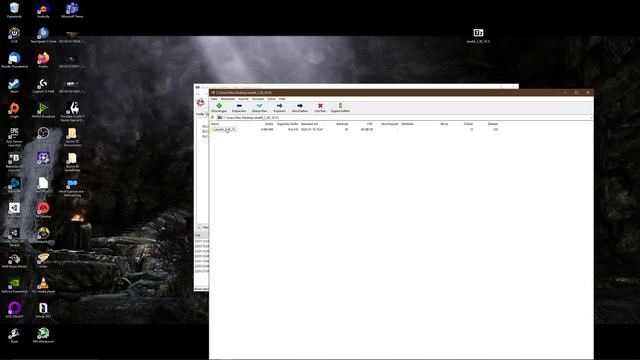Open the Datei menu in 7-Zip

point(214,99)
